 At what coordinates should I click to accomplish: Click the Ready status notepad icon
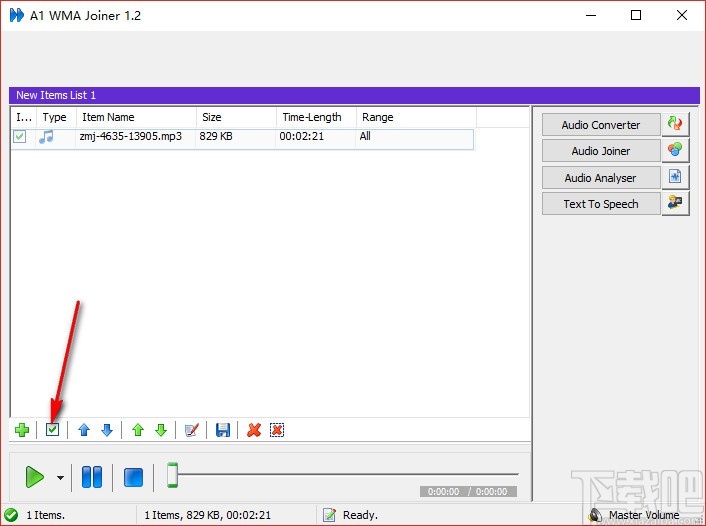coord(329,515)
